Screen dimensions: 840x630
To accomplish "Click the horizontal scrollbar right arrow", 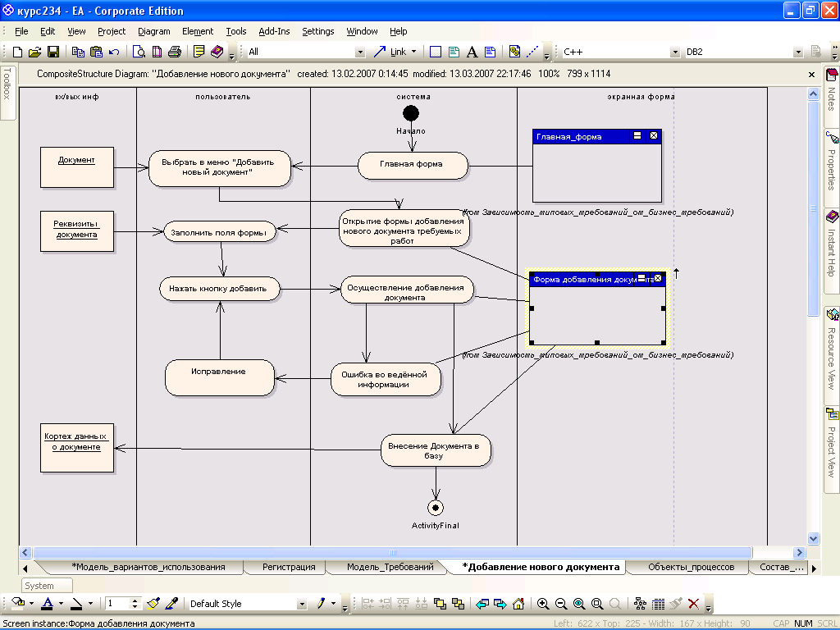I will [799, 552].
